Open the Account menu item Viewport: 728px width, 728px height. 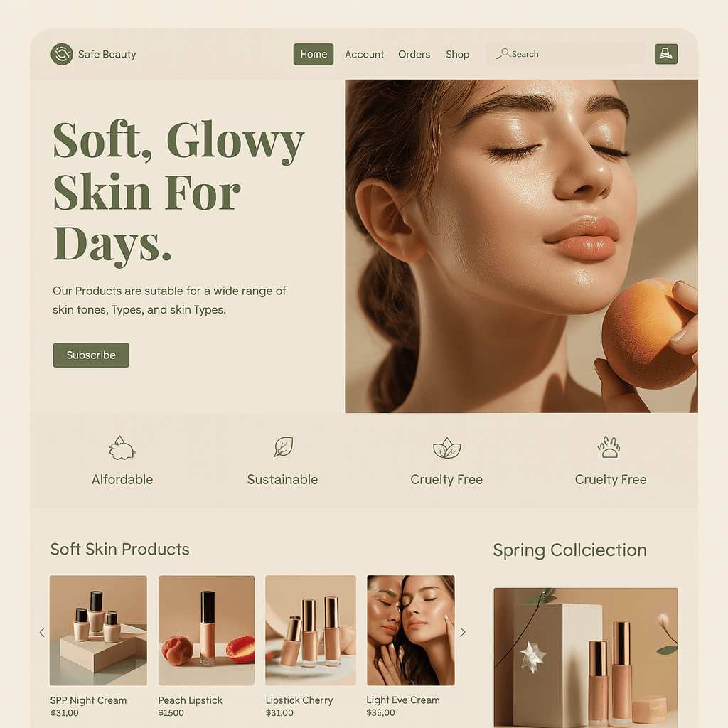click(365, 54)
